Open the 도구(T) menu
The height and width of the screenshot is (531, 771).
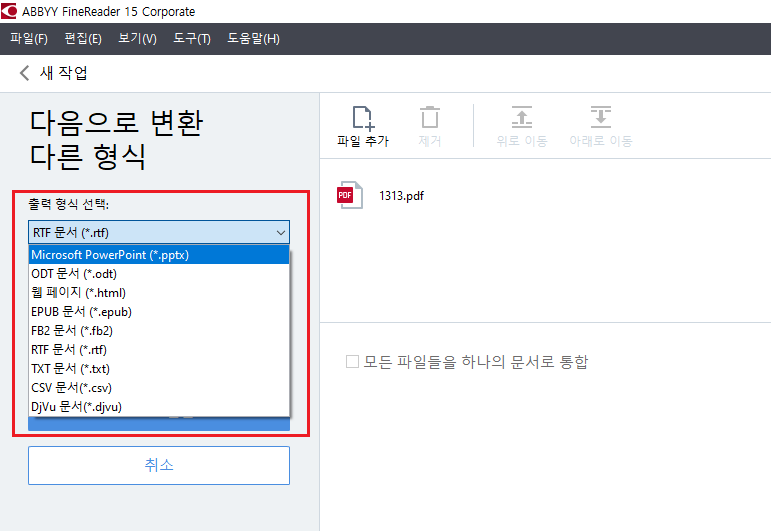[x=192, y=38]
